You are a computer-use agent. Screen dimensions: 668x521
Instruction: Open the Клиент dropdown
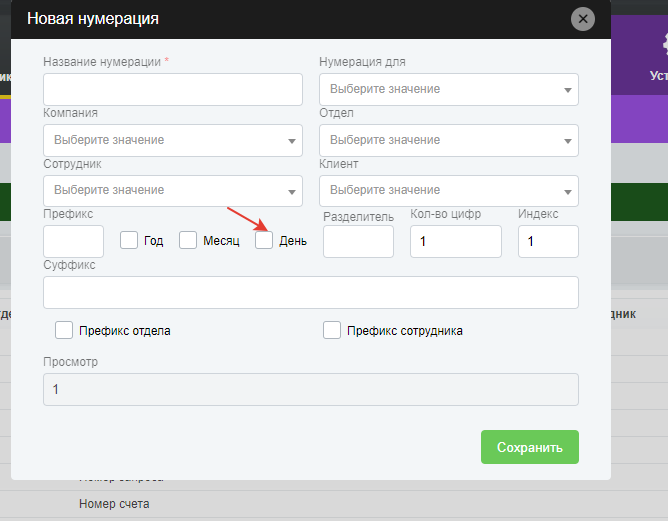pyautogui.click(x=449, y=191)
